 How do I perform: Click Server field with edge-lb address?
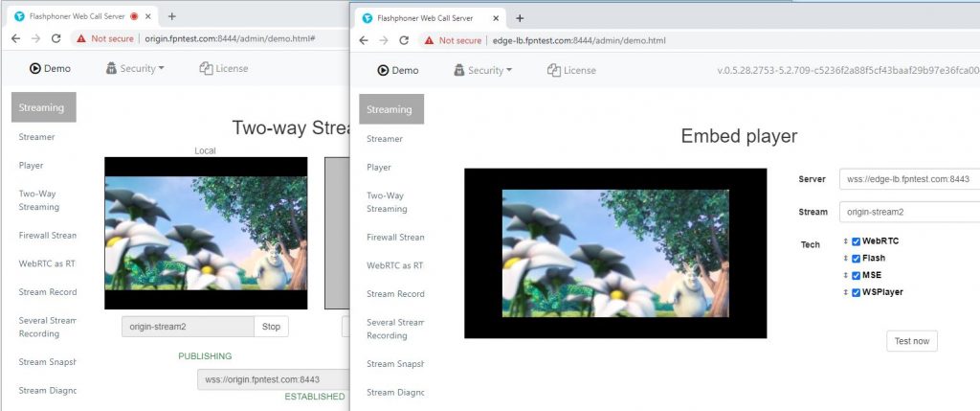coord(909,179)
